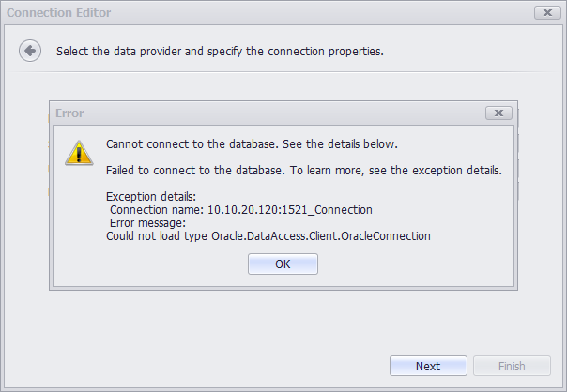Click the greyed-out Finish button
This screenshot has width=567, height=392.
point(512,366)
